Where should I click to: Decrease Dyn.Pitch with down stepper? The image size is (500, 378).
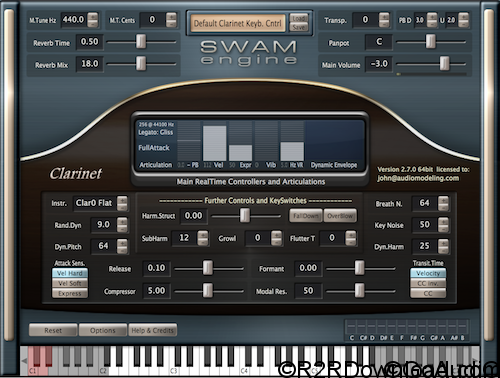[122, 250]
